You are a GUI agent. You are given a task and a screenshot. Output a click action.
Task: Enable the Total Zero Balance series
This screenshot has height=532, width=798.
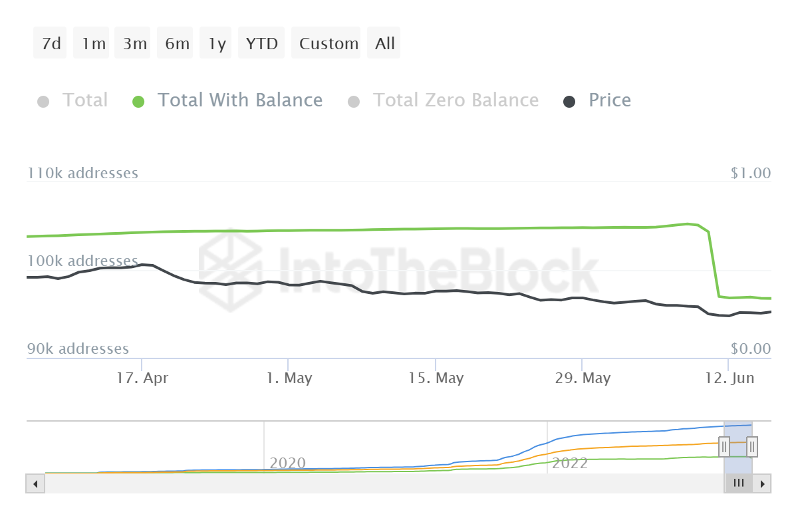444,101
